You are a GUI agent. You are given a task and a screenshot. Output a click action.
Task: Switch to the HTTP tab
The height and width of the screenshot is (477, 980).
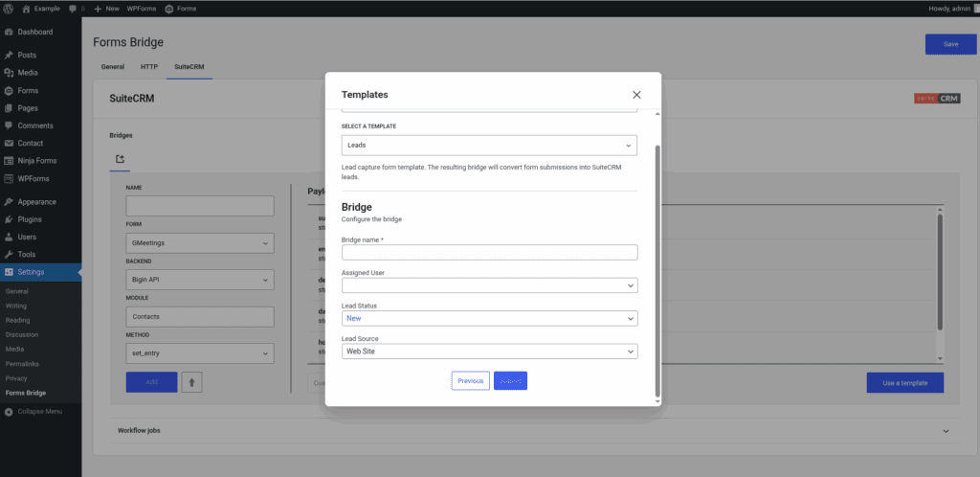point(149,67)
